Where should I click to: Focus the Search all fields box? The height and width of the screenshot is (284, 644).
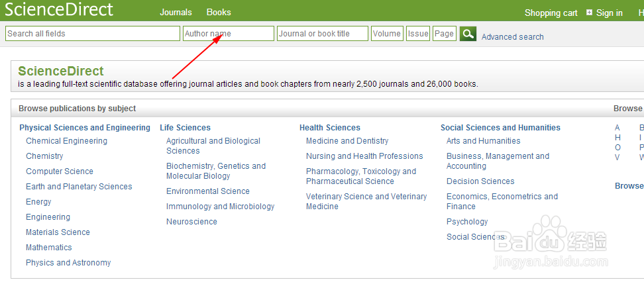point(93,34)
